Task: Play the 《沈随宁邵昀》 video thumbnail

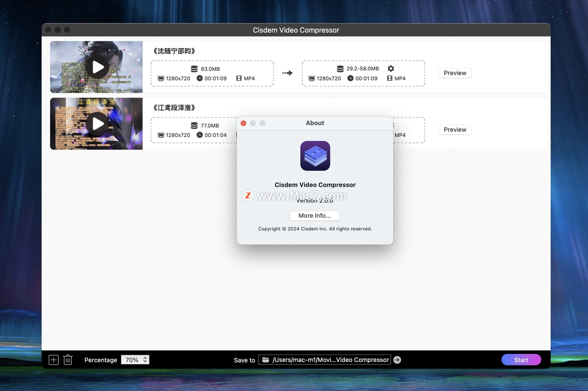Action: click(98, 67)
